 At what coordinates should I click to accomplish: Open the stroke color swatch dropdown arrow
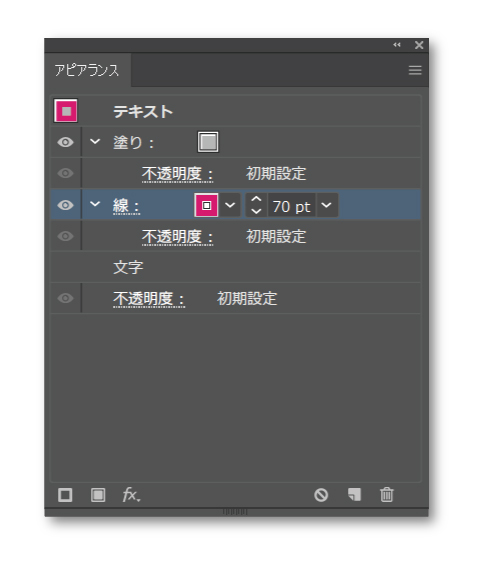click(230, 205)
